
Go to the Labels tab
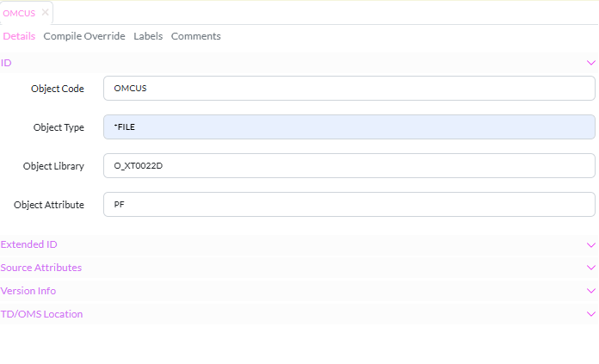point(148,36)
